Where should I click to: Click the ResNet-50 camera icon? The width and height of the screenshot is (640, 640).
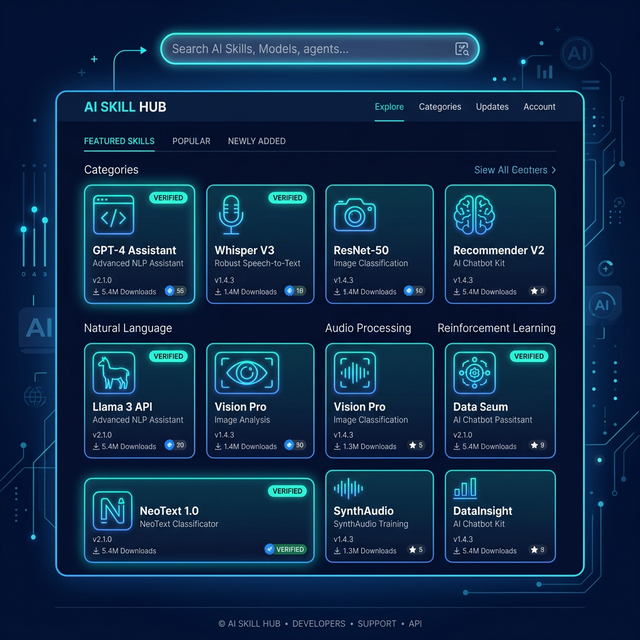coord(355,215)
